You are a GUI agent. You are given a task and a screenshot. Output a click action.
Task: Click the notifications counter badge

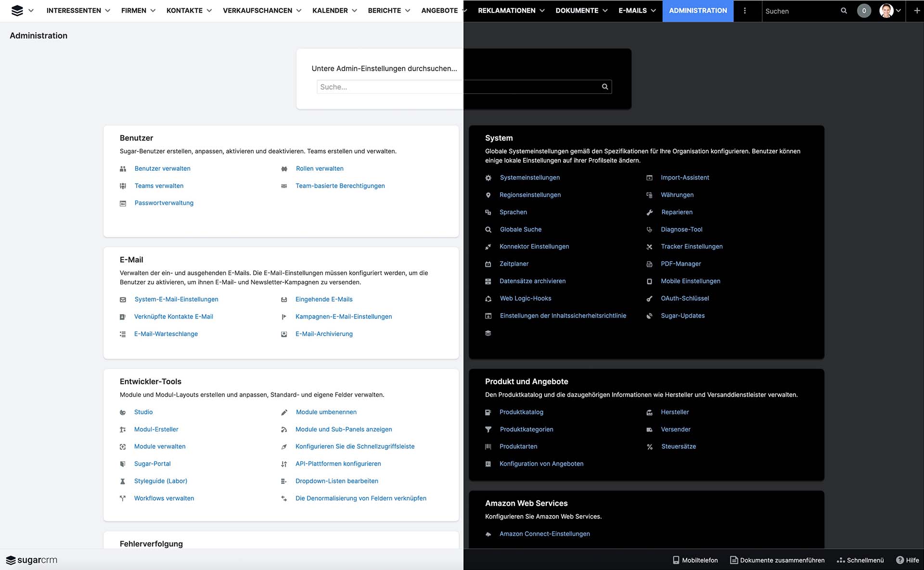(x=864, y=11)
